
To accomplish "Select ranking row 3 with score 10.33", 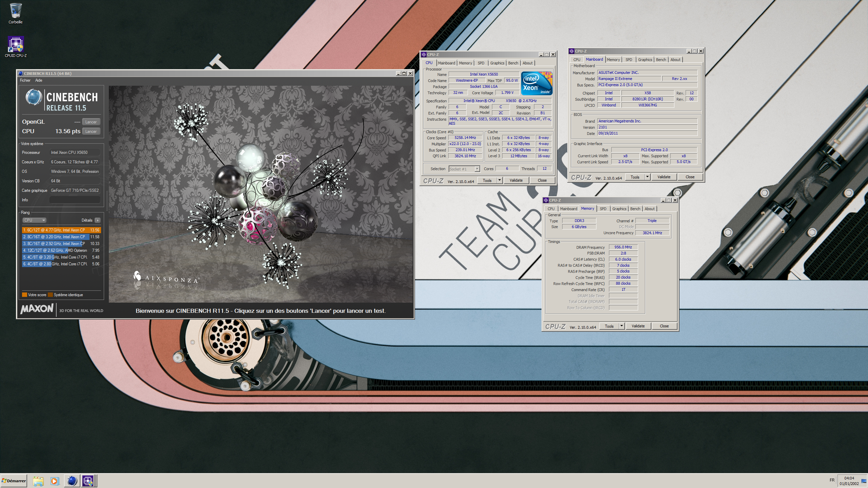I will pyautogui.click(x=61, y=244).
